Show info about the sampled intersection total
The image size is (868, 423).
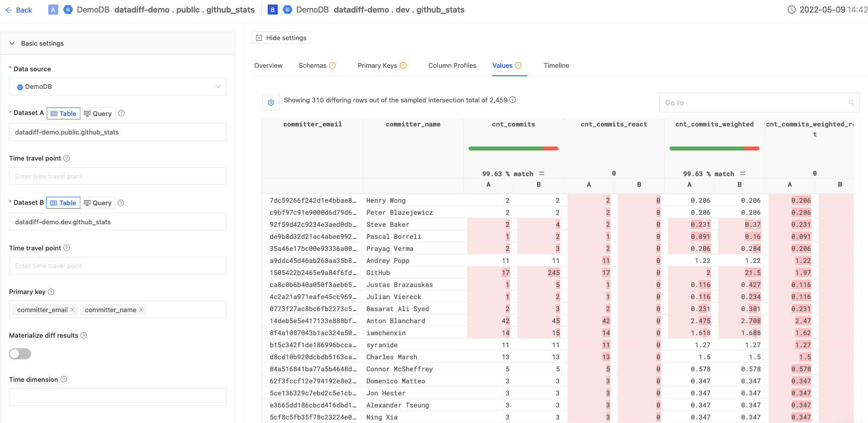(513, 100)
